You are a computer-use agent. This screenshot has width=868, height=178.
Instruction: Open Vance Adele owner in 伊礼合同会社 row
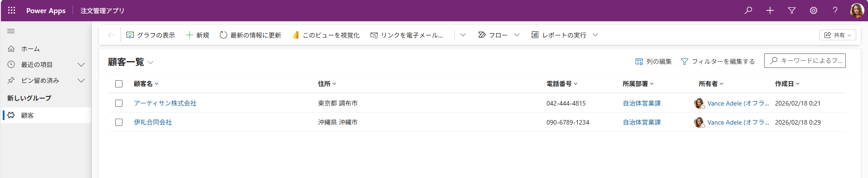coord(738,122)
